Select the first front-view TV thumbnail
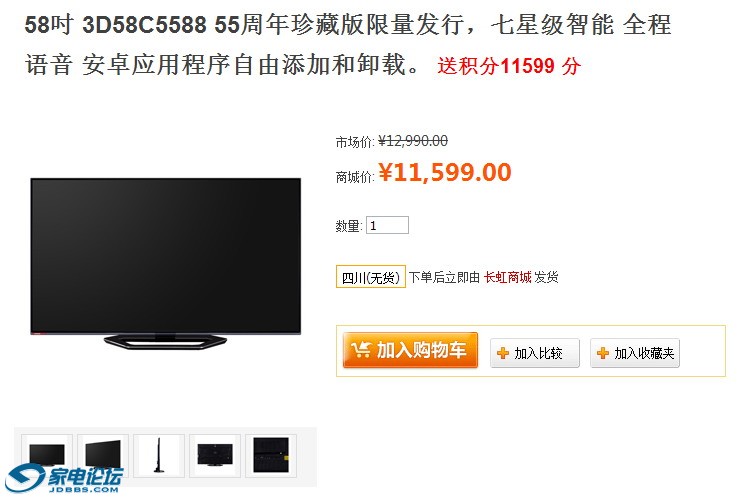 click(47, 455)
